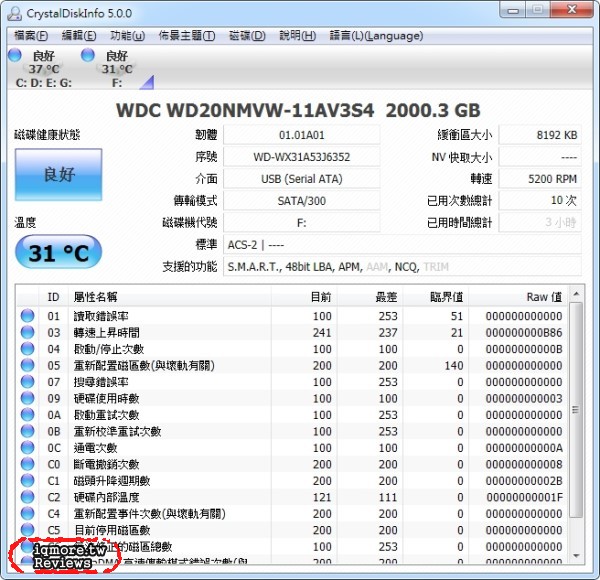Screen dimensions: 600x580
Task: Click the CrystalDiskInfo title bar icon
Action: pyautogui.click(x=15, y=13)
